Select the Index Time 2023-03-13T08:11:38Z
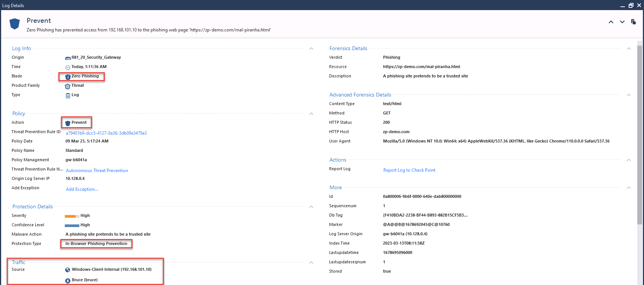Image resolution: width=644 pixels, height=285 pixels. point(404,243)
